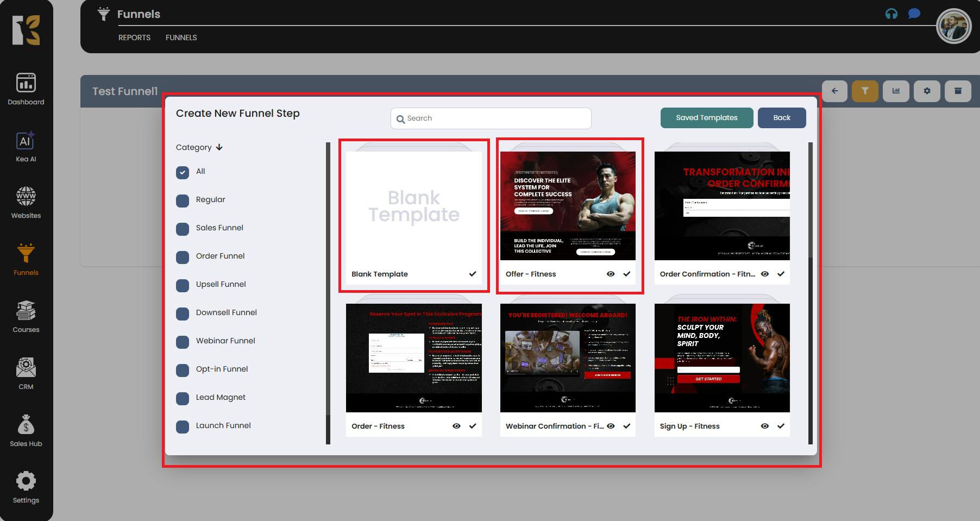Click the Saved Templates button
The image size is (980, 521).
pos(706,118)
